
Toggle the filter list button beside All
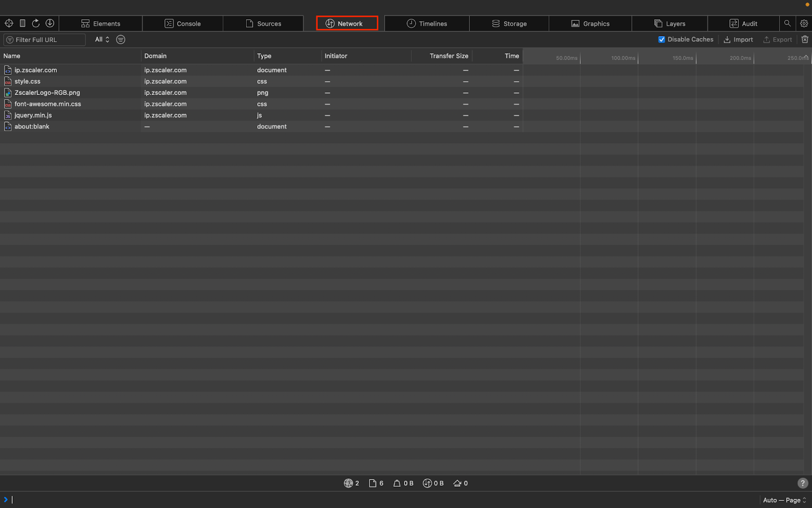120,40
